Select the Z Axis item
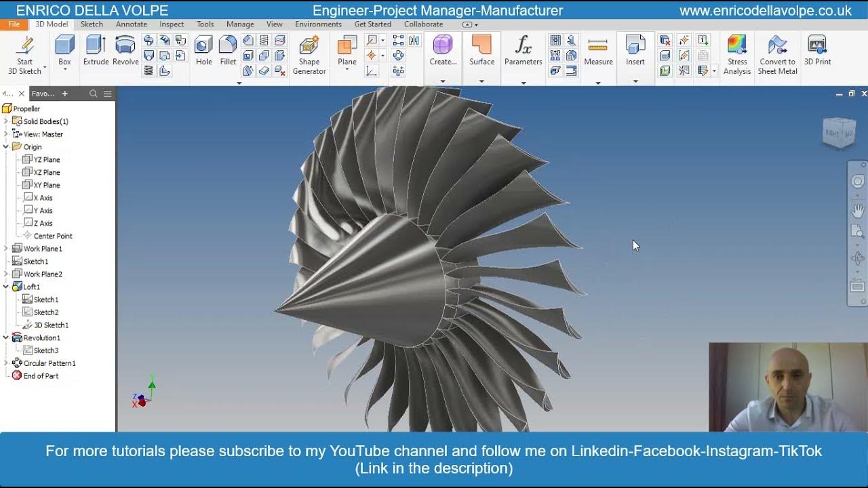The image size is (868, 488). (x=38, y=223)
